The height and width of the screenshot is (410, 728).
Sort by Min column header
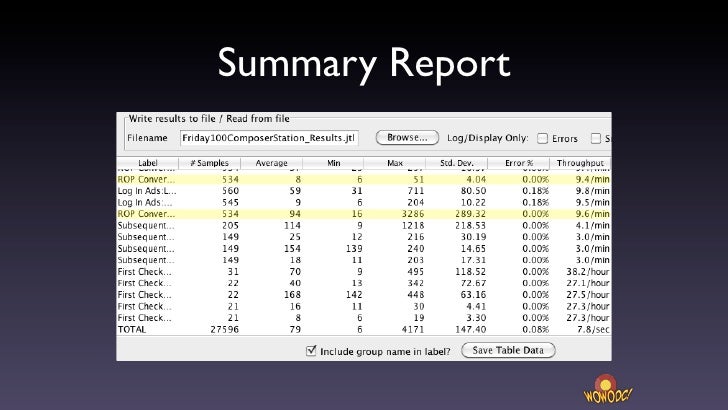pos(333,163)
